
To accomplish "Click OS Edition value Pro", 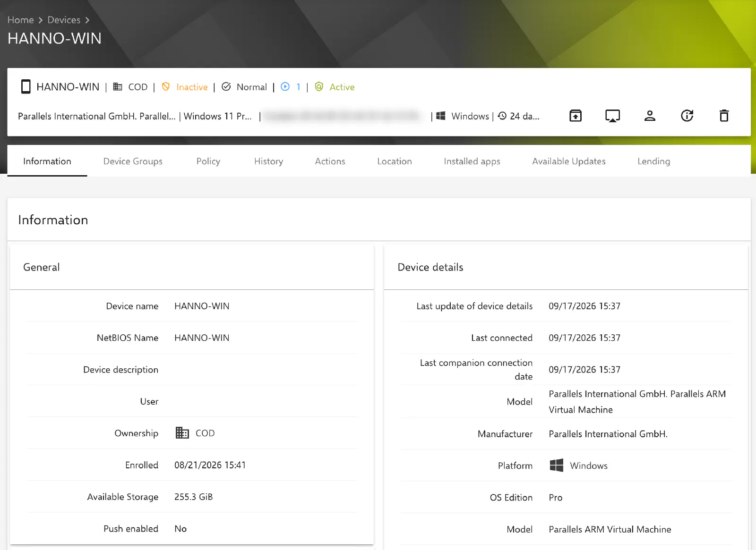I will coord(556,498).
